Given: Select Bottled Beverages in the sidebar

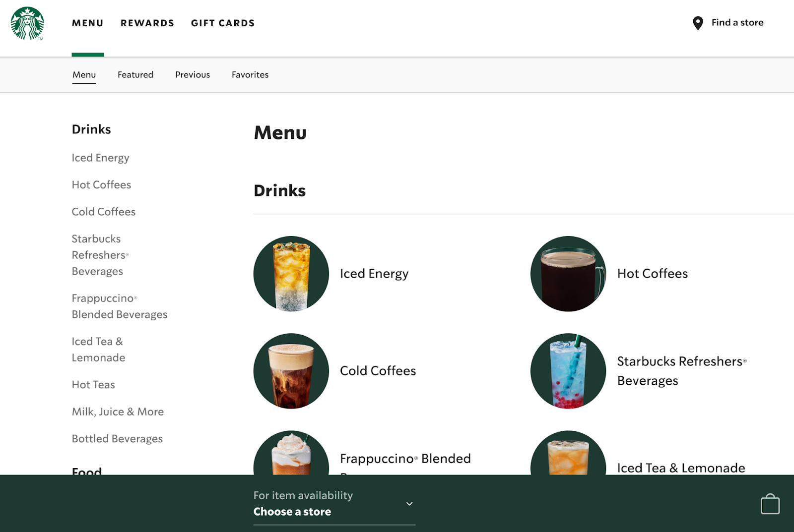Looking at the screenshot, I should pos(117,439).
